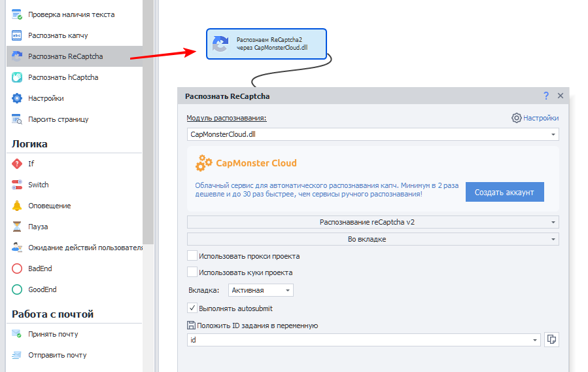
Task: Click the Проверка наличия текста icon
Action: point(17,14)
